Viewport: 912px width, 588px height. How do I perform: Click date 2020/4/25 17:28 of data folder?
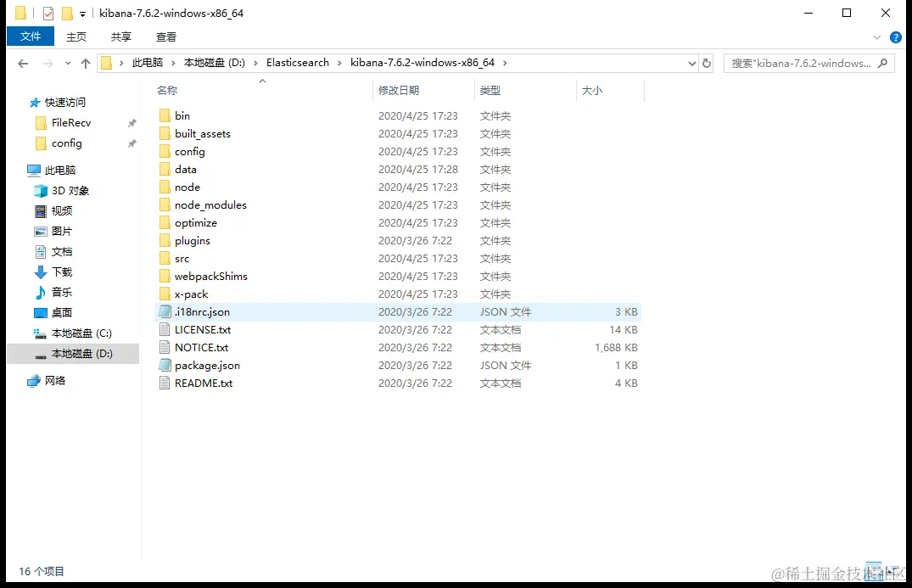pos(418,169)
